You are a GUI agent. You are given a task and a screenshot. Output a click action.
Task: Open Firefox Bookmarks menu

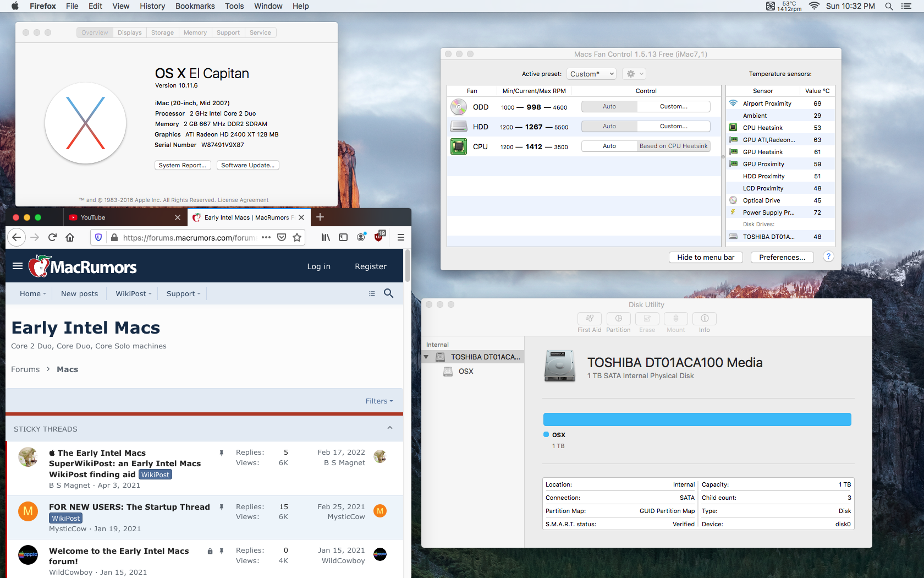pos(195,6)
